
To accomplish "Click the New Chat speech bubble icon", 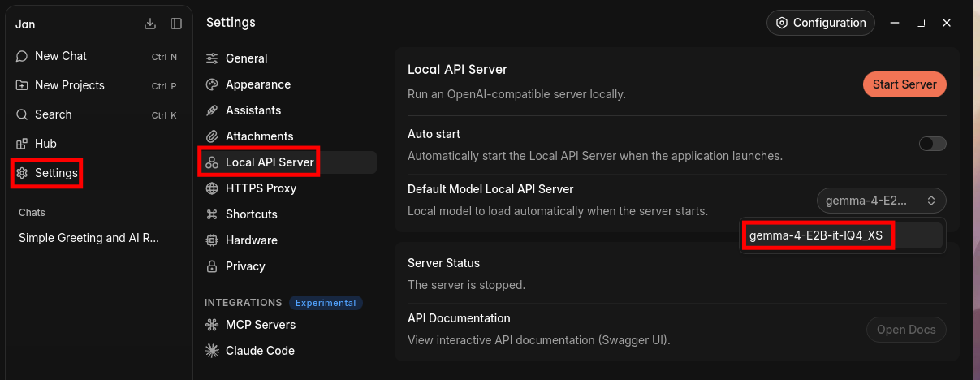I will click(22, 56).
